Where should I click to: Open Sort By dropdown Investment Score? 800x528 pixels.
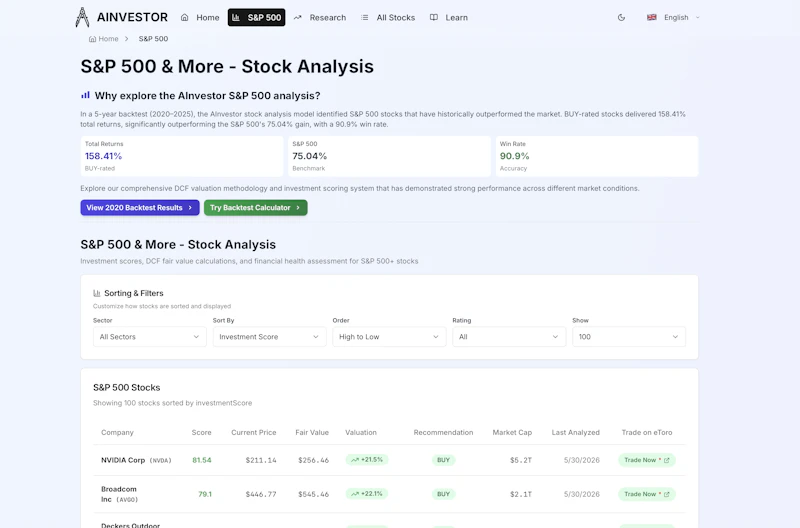pos(269,337)
